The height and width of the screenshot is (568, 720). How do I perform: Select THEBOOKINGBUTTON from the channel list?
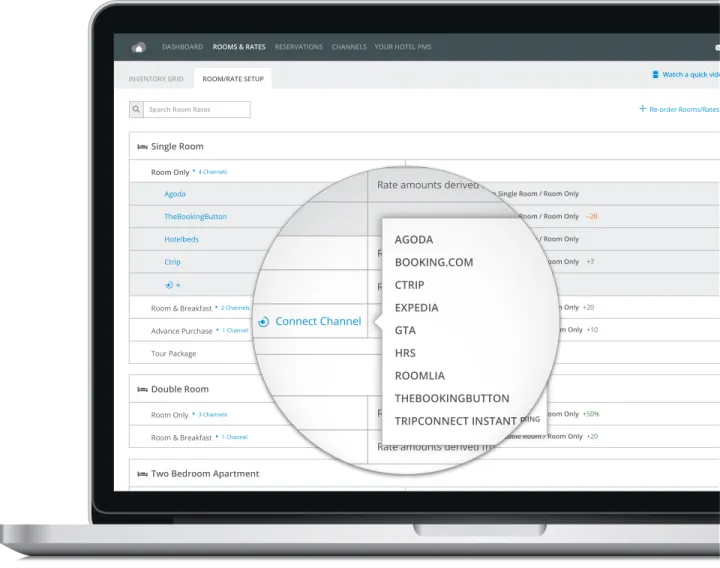click(x=452, y=399)
